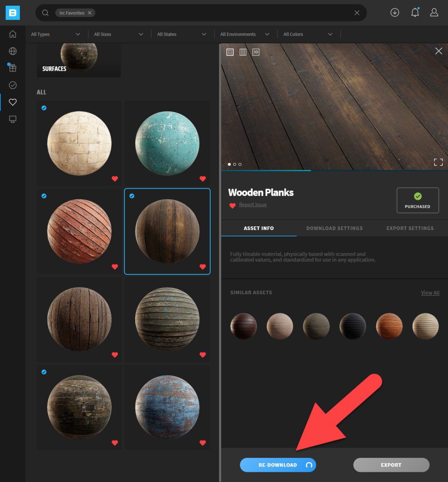The image size is (448, 482).
Task: Open the Surfaces category card
Action: tap(79, 60)
